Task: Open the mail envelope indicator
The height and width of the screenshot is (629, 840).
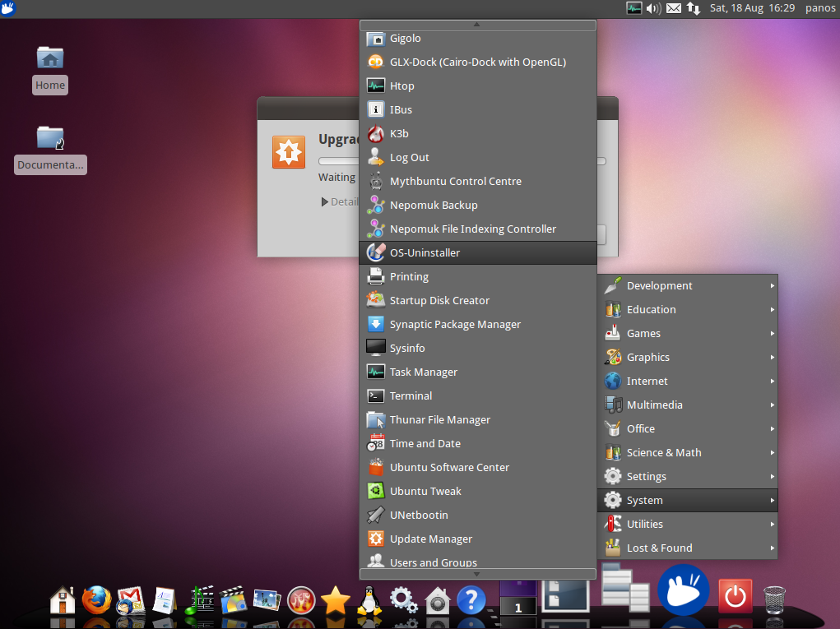Action: click(674, 8)
